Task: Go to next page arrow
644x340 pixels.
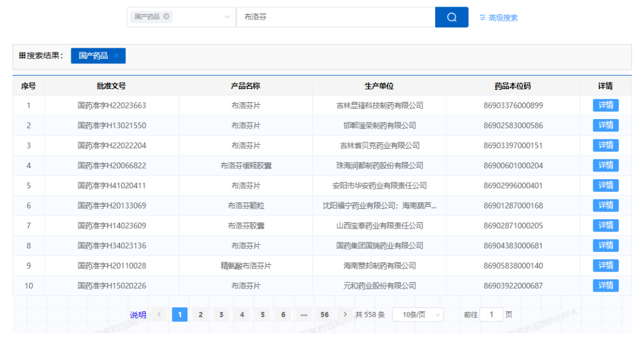Action: coord(345,314)
